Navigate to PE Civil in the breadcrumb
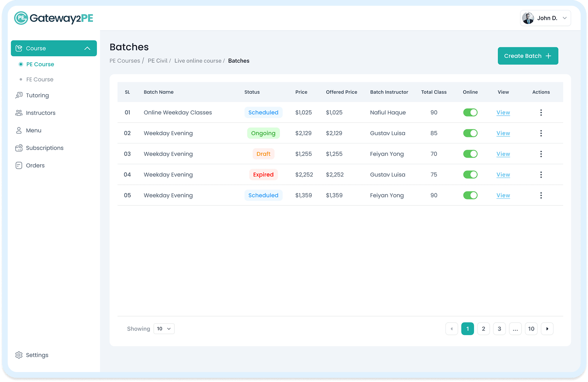 coord(158,60)
